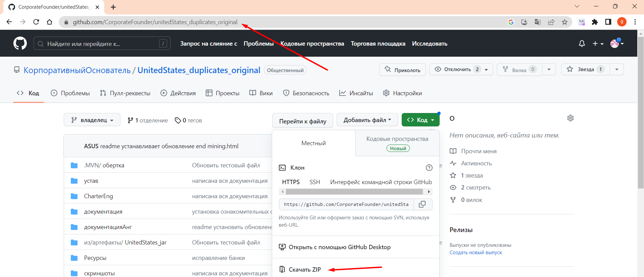
Task: Expand the владелец branch dropdown
Action: tap(92, 120)
